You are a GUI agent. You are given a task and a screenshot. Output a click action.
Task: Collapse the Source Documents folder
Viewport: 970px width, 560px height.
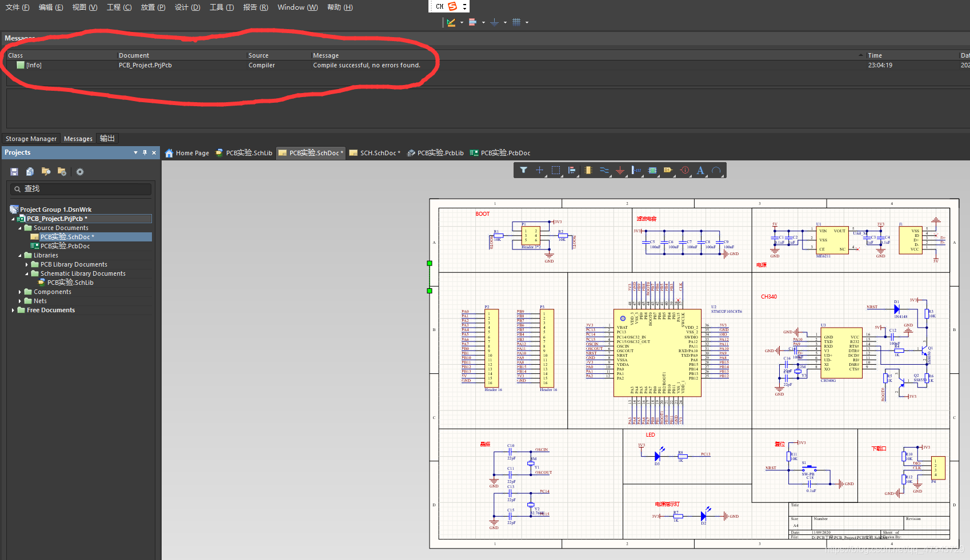click(x=20, y=228)
